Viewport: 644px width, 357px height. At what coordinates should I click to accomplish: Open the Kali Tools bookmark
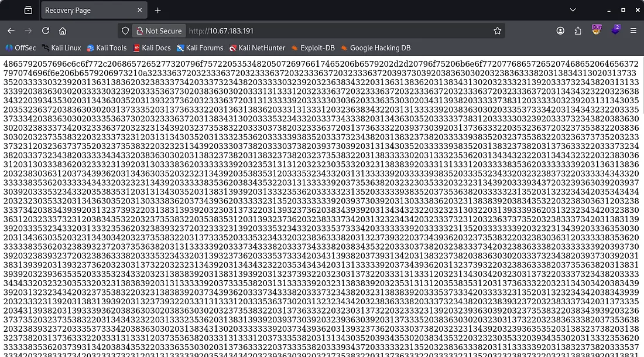click(107, 48)
